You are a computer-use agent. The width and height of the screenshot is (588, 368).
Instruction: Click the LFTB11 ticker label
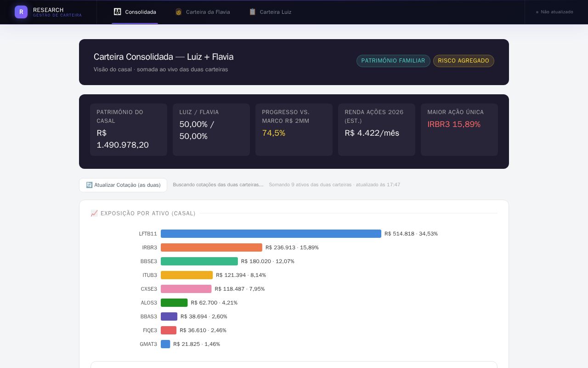pyautogui.click(x=148, y=234)
